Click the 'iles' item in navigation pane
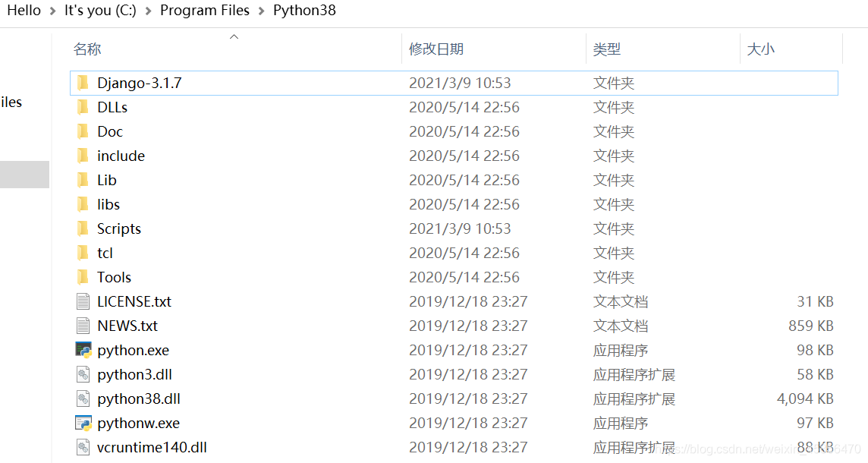The image size is (868, 463). [x=11, y=102]
